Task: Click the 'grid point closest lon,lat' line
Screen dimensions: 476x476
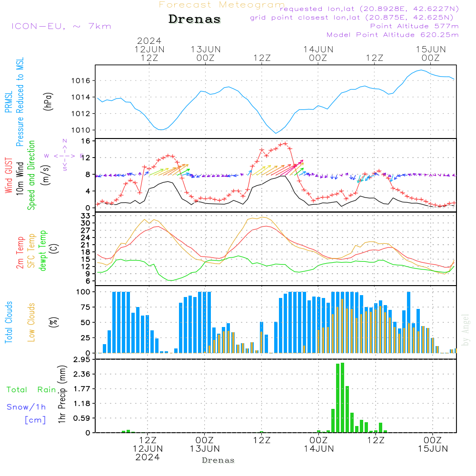Action: (352, 18)
